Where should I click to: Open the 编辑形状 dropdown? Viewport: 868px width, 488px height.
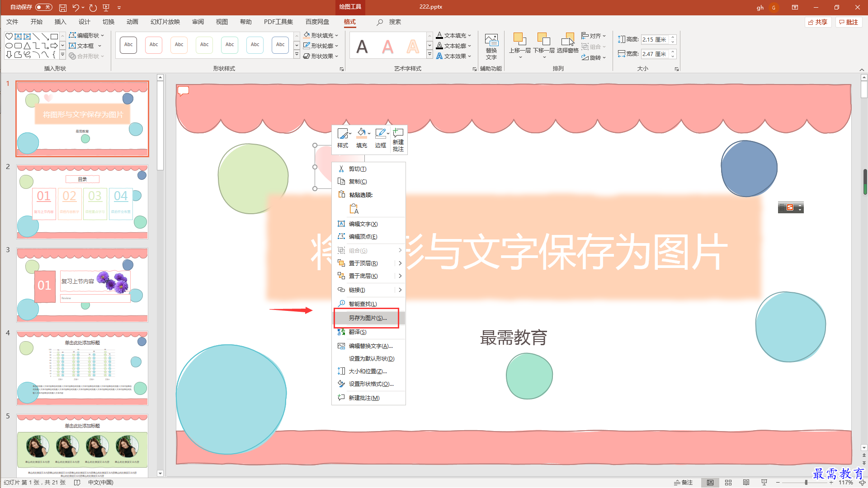tap(86, 35)
